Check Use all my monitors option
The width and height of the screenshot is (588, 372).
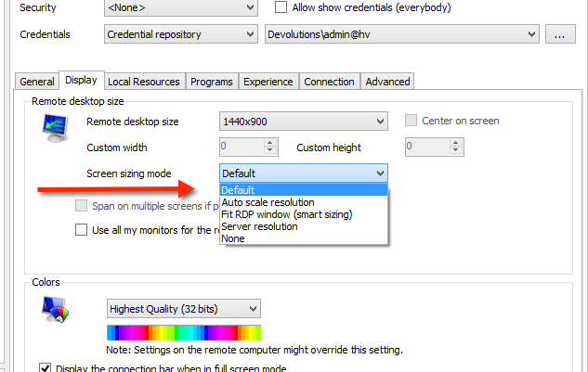82,230
